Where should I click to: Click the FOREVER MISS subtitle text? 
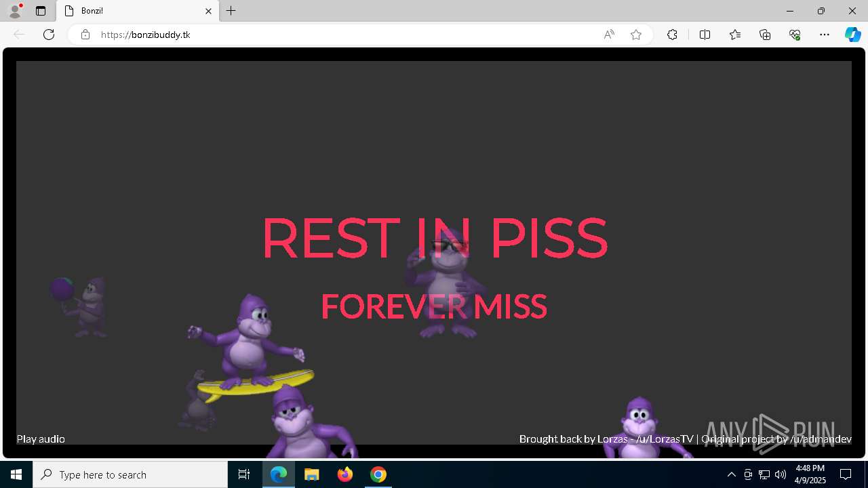[x=434, y=306]
